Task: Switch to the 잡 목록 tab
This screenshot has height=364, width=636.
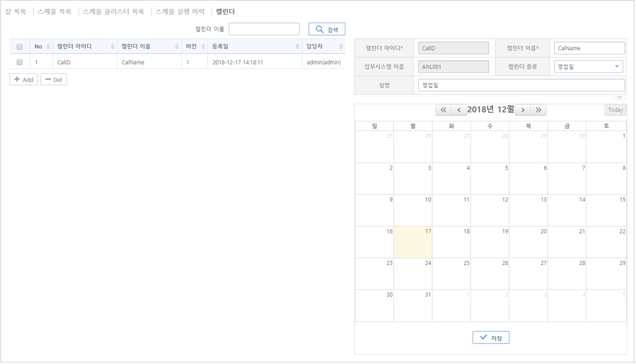Action: pos(16,11)
